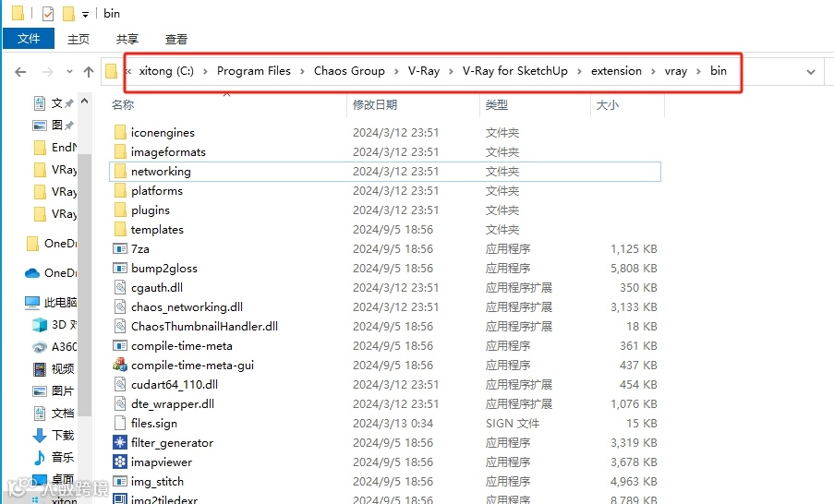This screenshot has height=504, width=834.
Task: Expand the chevron after vray breadcrumb
Action: 698,72
